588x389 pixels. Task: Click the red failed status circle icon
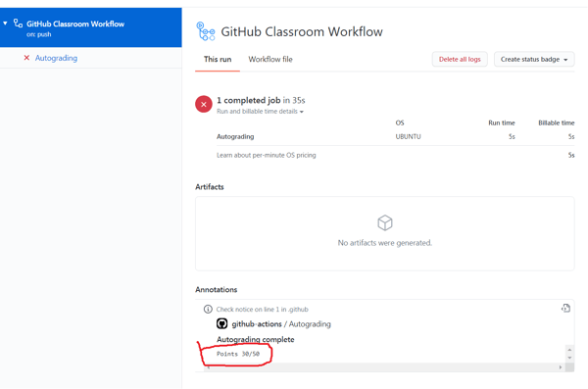(x=204, y=104)
